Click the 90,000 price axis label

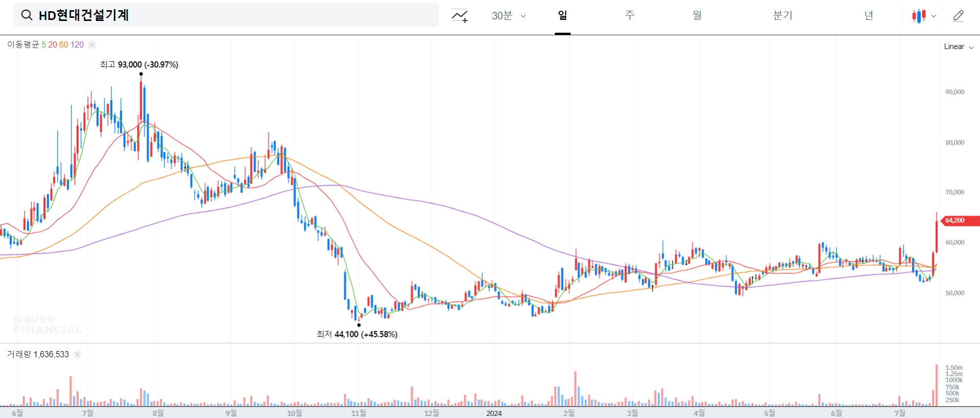coord(954,92)
